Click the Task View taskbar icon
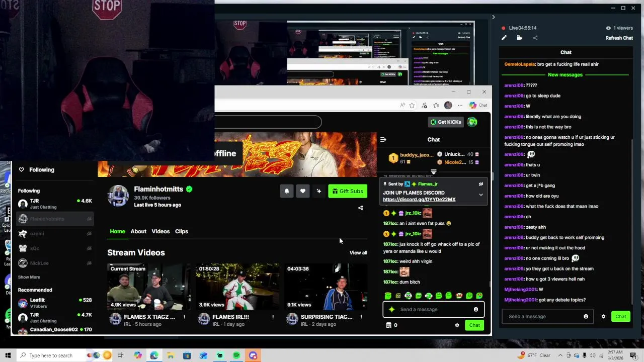Viewport: 644px width, 362px height. pos(121,355)
